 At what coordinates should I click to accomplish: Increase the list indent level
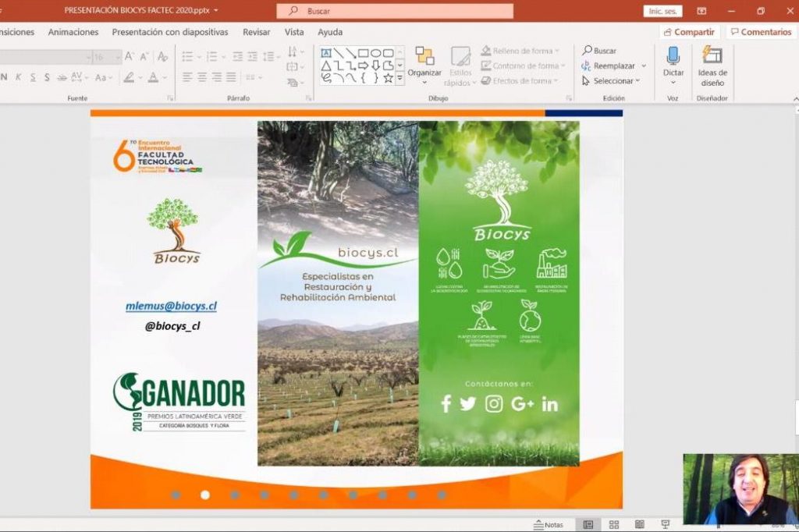(x=252, y=57)
